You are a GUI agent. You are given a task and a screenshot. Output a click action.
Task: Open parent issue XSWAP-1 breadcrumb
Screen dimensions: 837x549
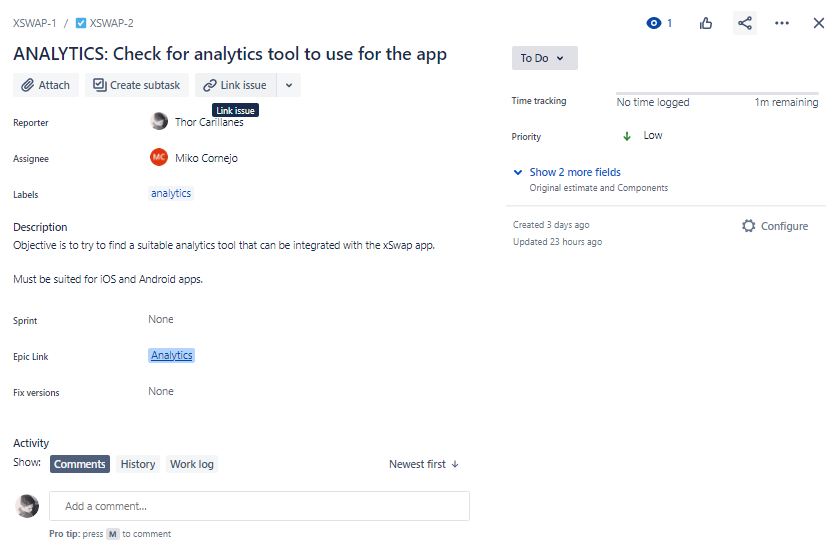pyautogui.click(x=35, y=23)
